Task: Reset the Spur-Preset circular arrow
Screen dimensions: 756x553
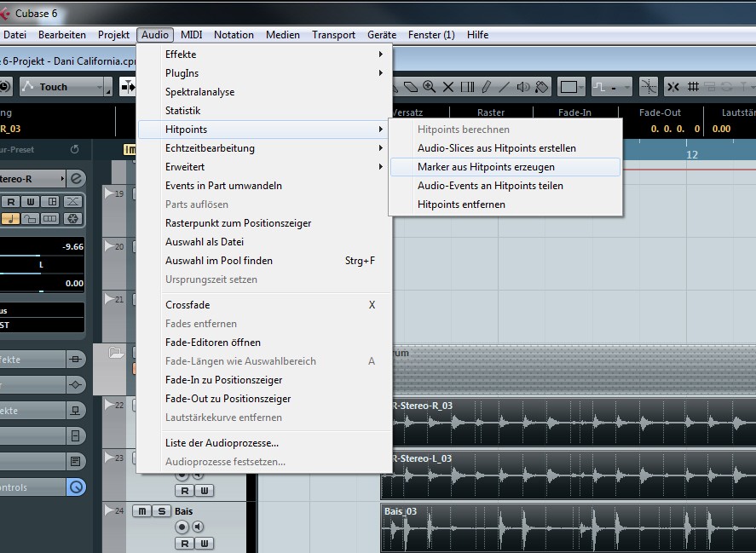Action: [75, 149]
